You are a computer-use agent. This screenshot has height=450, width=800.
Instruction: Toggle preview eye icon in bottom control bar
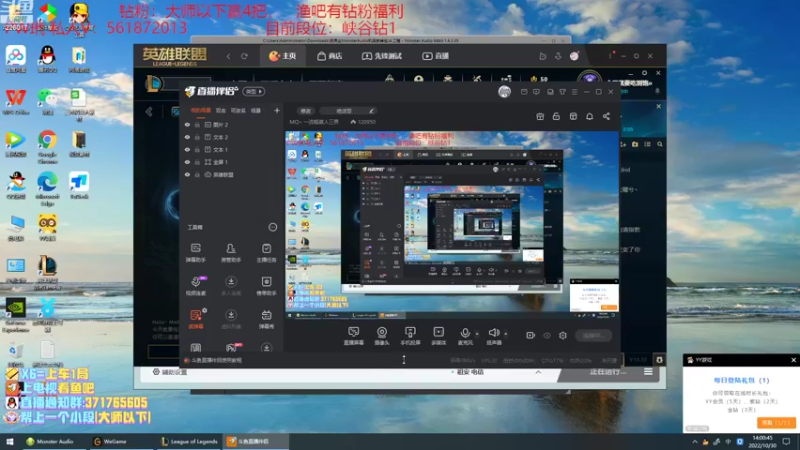coord(547,335)
